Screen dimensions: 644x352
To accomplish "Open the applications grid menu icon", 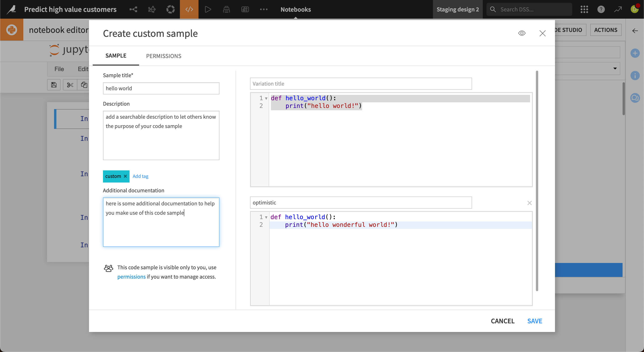I will [x=584, y=10].
